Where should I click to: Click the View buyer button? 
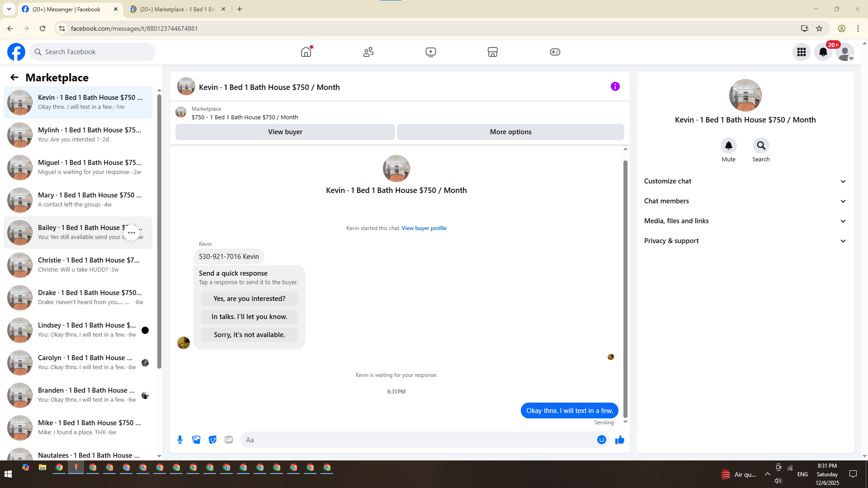(x=285, y=132)
